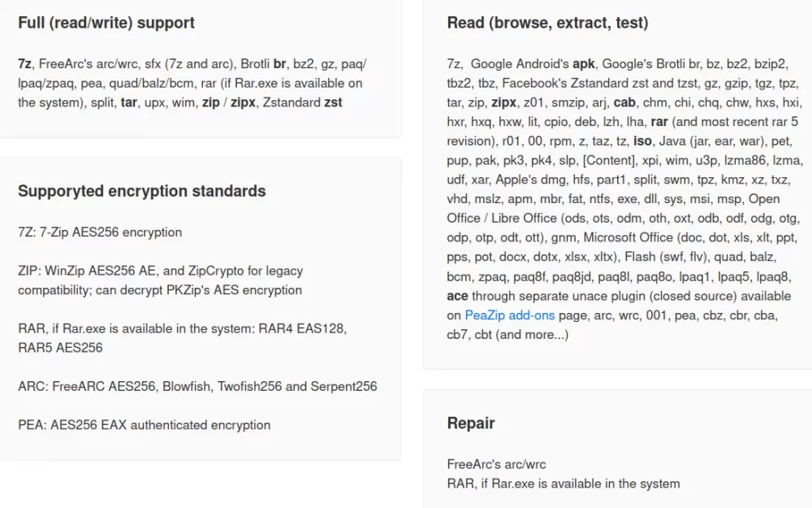This screenshot has width=812, height=508.
Task: Click the bold "apk" after Google Android's
Action: 584,63
